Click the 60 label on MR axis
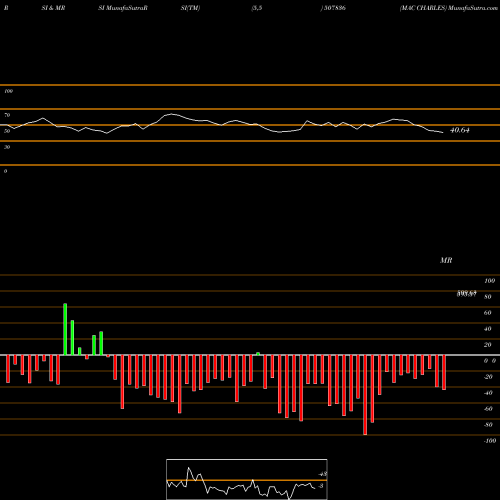This screenshot has width=500, height=500. (488, 313)
